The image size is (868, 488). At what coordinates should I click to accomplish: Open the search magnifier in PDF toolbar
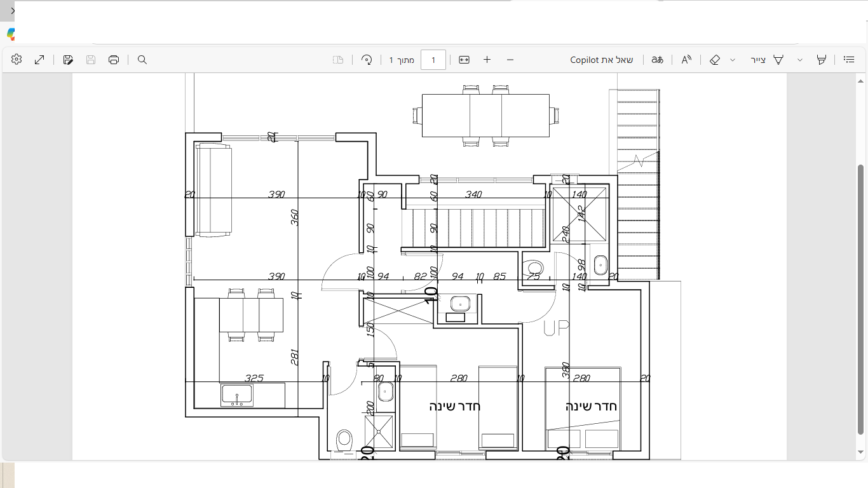pos(142,60)
